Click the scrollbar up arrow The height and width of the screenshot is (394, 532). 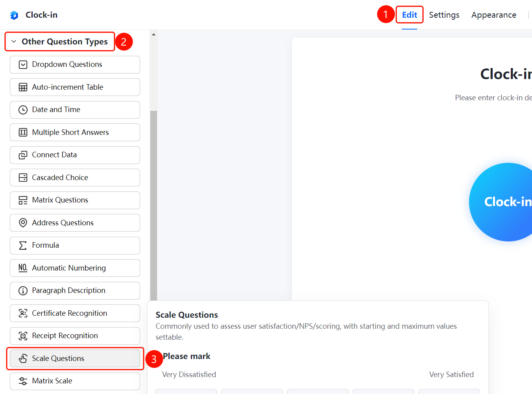point(153,35)
